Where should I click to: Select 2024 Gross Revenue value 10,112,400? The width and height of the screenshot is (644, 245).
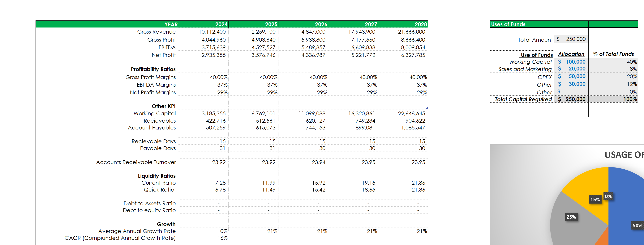pyautogui.click(x=212, y=32)
